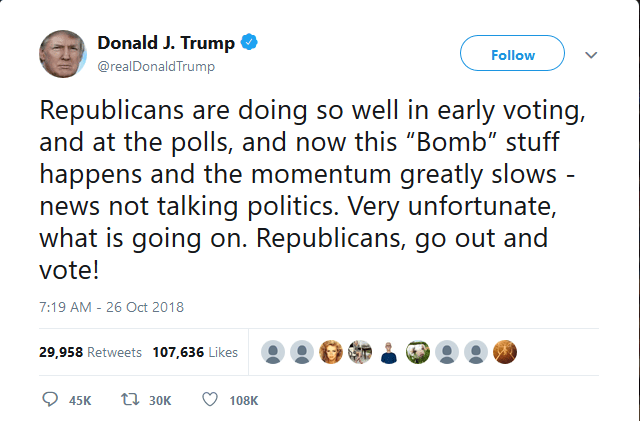640x421 pixels.
Task: Open the liker avatar showing a pig
Action: coord(417,352)
